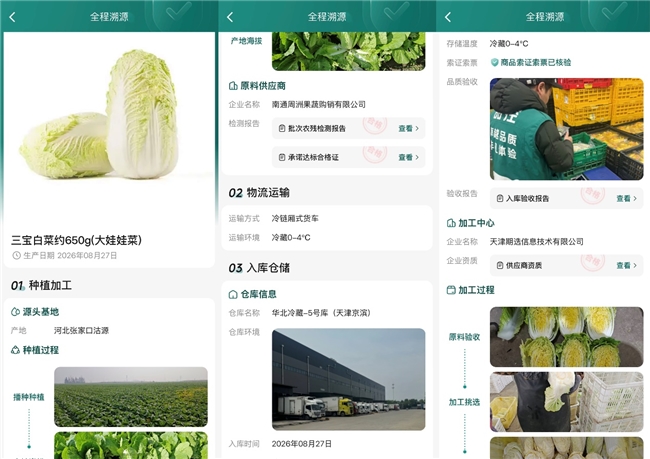650x459 pixels.
Task: Select the 原料验收 timeline step
Action: (464, 337)
